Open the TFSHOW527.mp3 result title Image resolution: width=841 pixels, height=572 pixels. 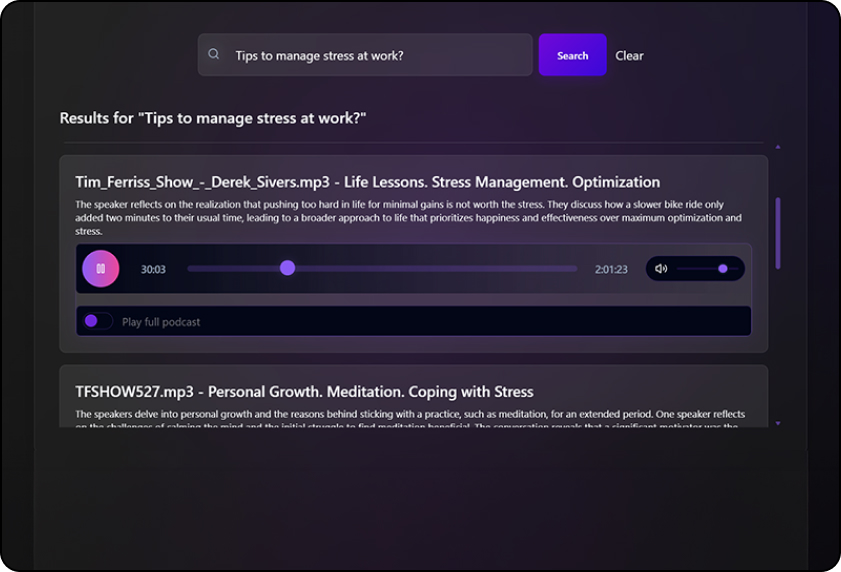(304, 392)
